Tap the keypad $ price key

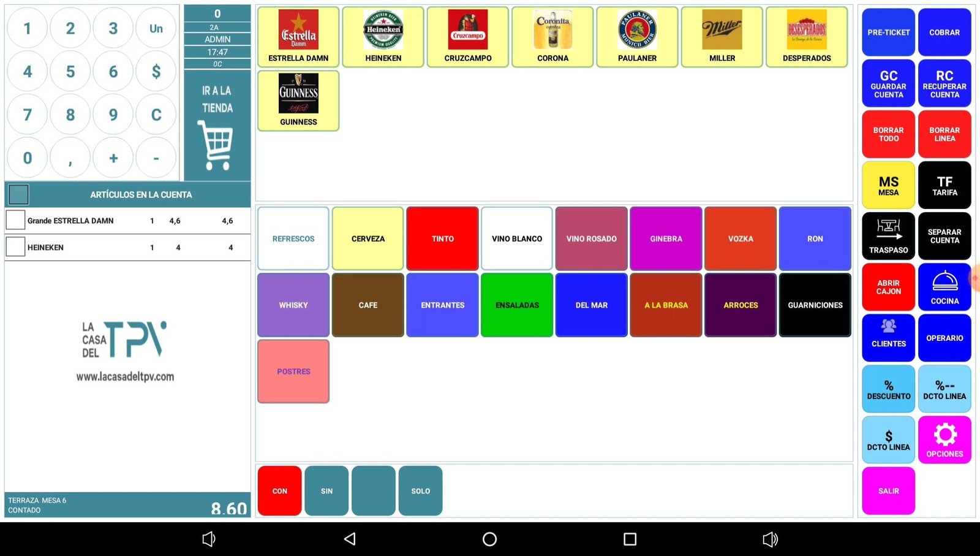point(156,71)
